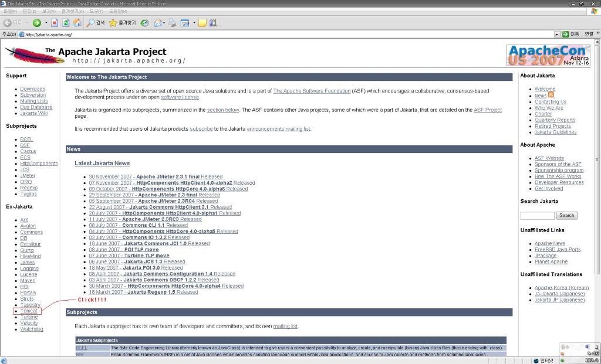Click the Apache feather logo
The width and height of the screenshot is (601, 364).
click(35, 56)
